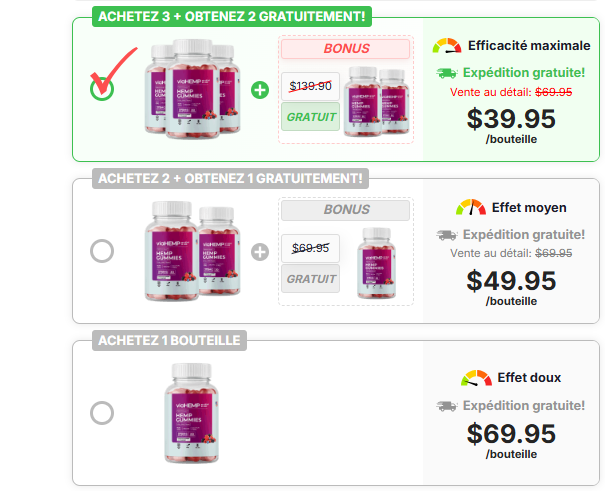Click the red BONUS label
Viewport: 605px width, 491px height.
345,49
